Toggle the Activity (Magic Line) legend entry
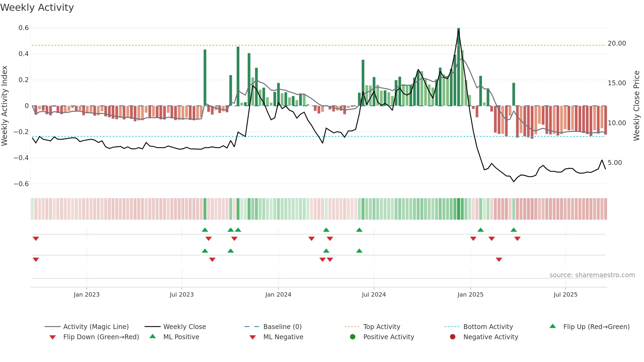Image resolution: width=644 pixels, height=362 pixels. point(87,327)
